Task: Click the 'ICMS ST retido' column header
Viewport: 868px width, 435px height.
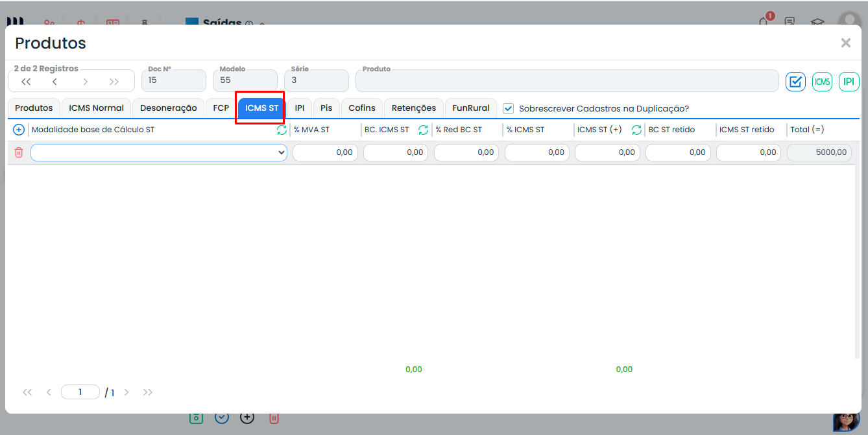Action: click(747, 130)
